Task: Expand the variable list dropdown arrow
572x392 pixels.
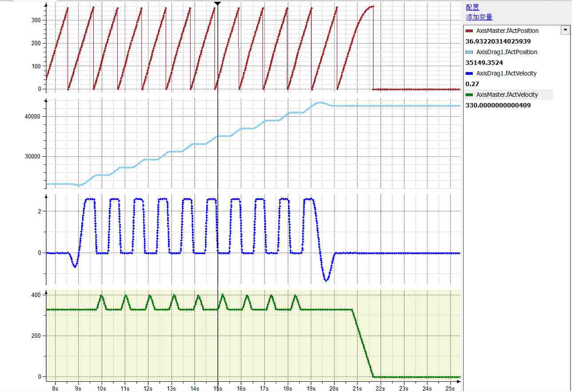Action: (565, 30)
